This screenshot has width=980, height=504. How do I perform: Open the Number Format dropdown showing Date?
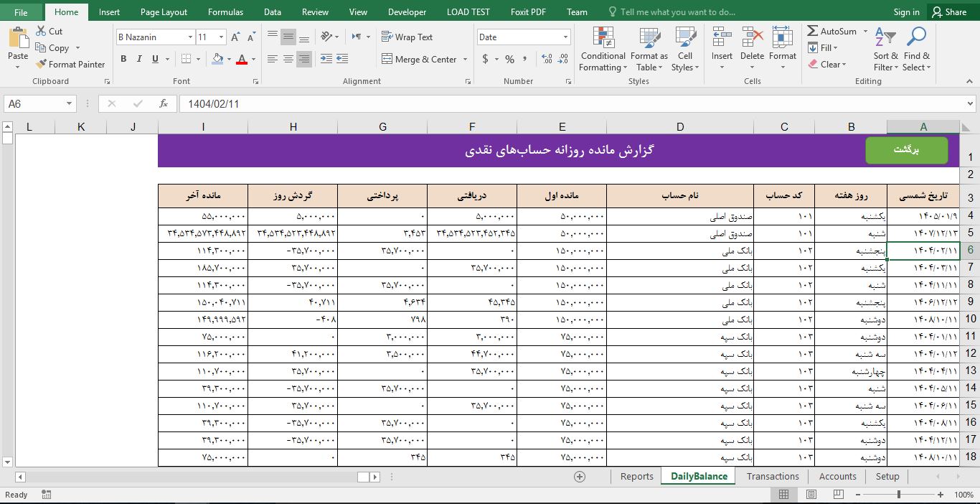click(x=522, y=37)
